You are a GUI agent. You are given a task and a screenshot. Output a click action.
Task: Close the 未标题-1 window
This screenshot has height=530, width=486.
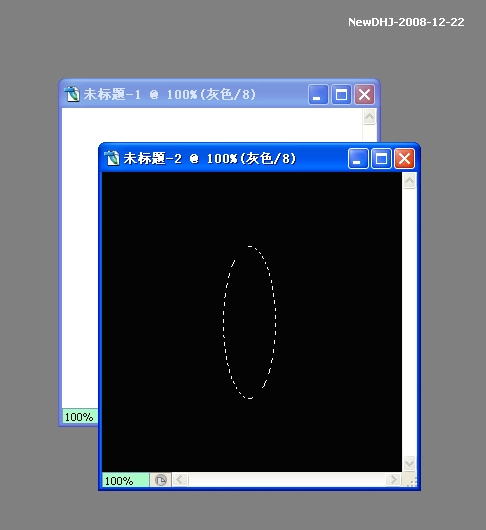click(x=364, y=94)
